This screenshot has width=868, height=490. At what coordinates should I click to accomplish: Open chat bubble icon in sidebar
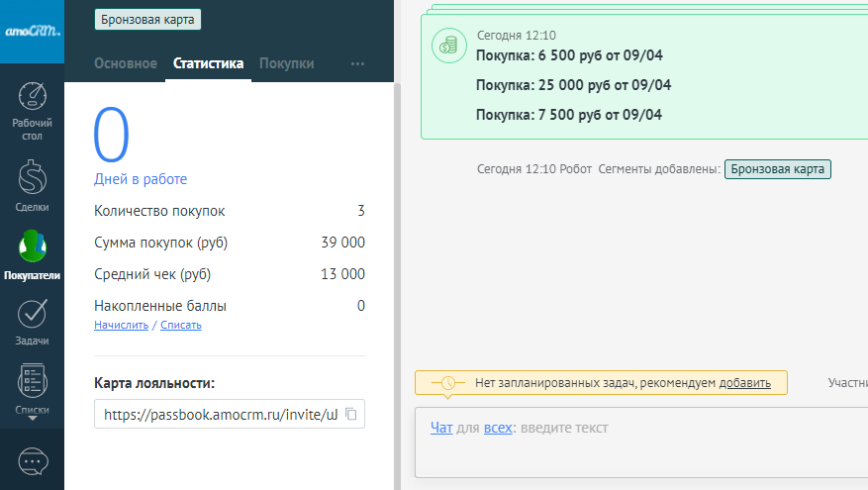(x=32, y=461)
